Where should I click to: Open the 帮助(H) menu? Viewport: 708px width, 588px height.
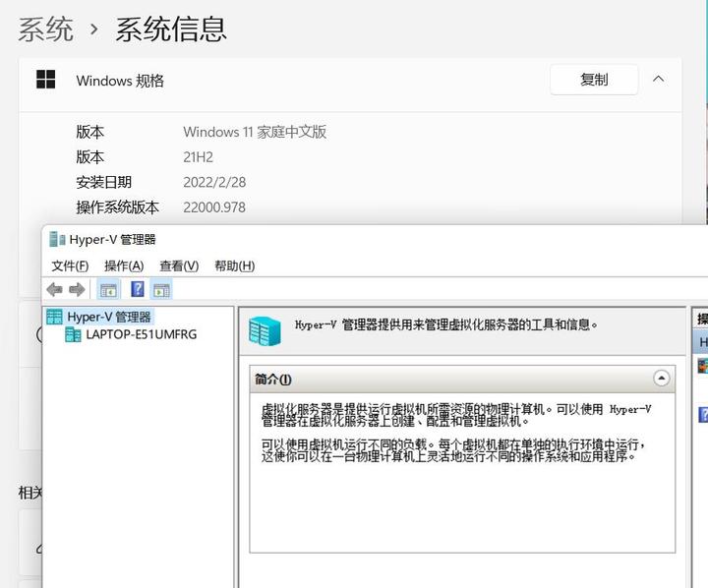tap(234, 265)
